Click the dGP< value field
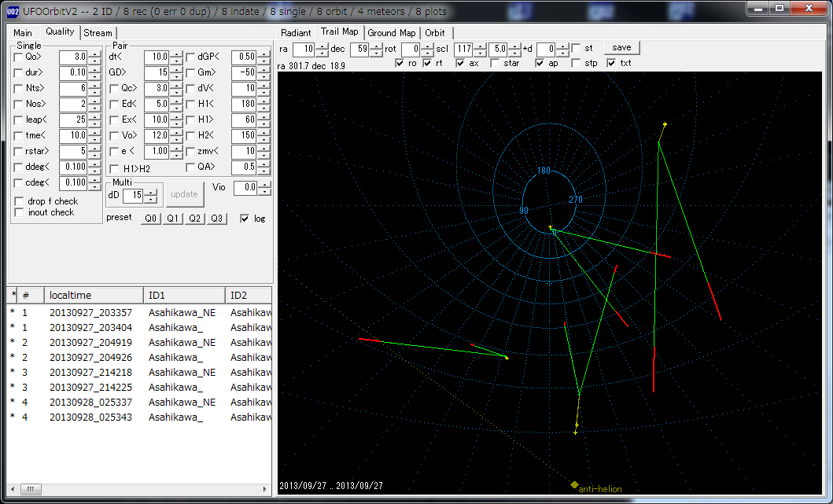The image size is (833, 504). (244, 57)
